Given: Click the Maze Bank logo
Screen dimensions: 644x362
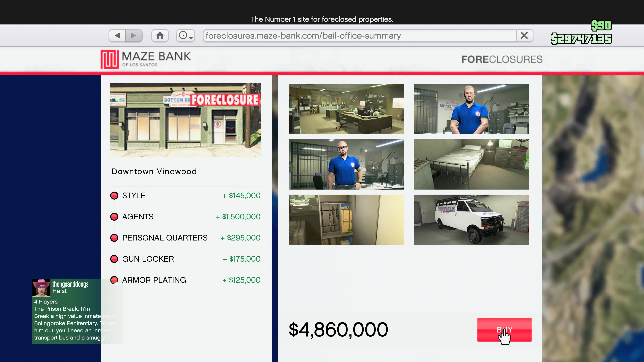Looking at the screenshot, I should coord(146,59).
